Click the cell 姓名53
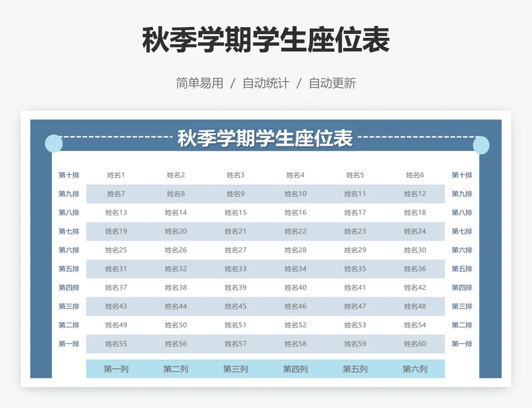532x408 pixels. pos(355,325)
